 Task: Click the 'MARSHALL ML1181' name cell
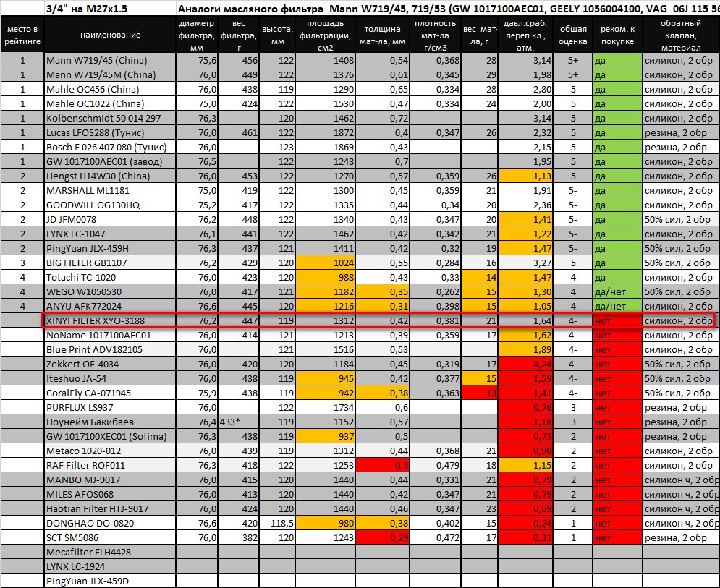point(110,190)
